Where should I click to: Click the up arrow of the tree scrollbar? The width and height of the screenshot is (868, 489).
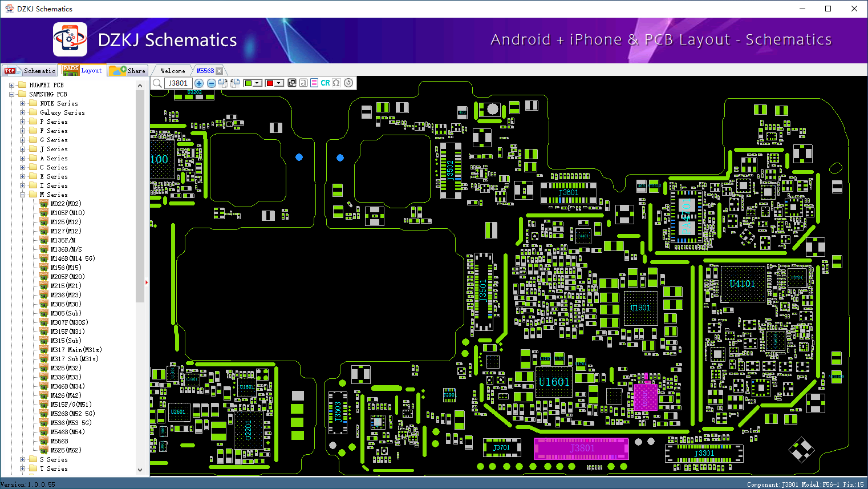[x=140, y=86]
